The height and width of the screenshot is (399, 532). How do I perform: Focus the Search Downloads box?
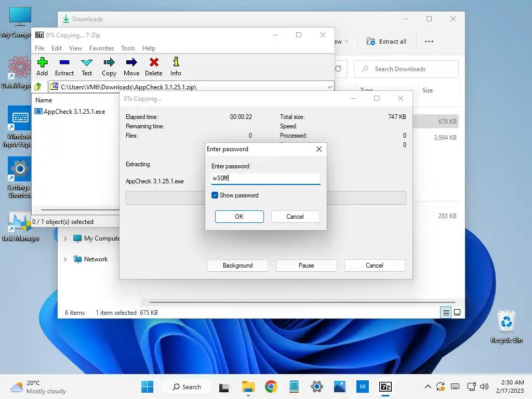(406, 69)
